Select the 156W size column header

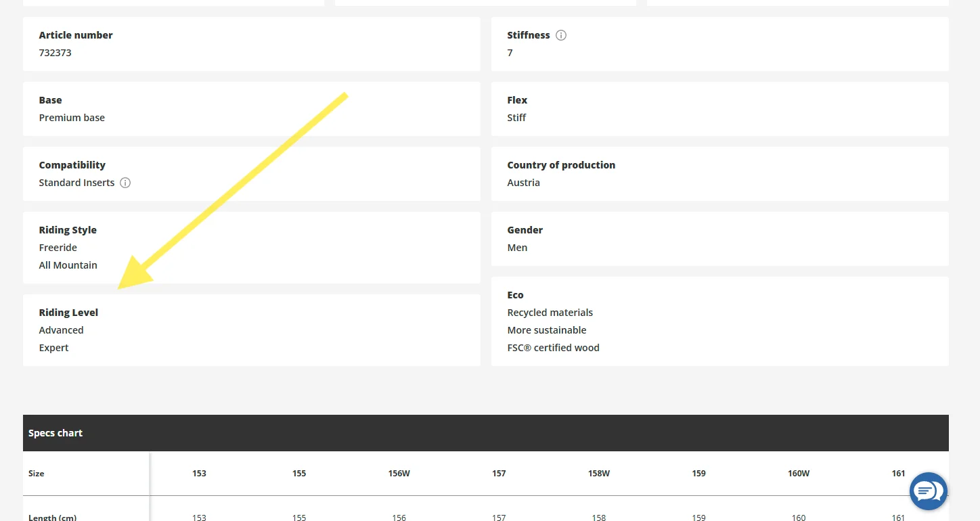399,474
